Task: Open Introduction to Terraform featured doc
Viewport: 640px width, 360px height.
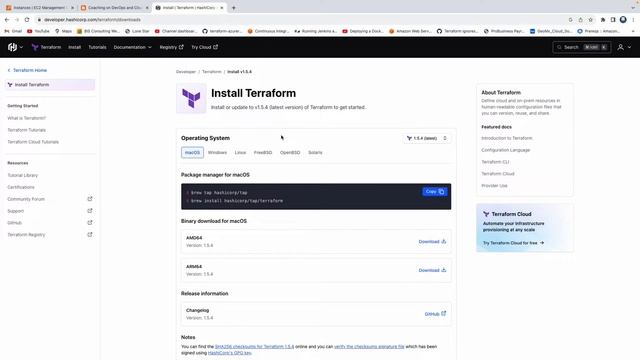Action: click(x=507, y=138)
